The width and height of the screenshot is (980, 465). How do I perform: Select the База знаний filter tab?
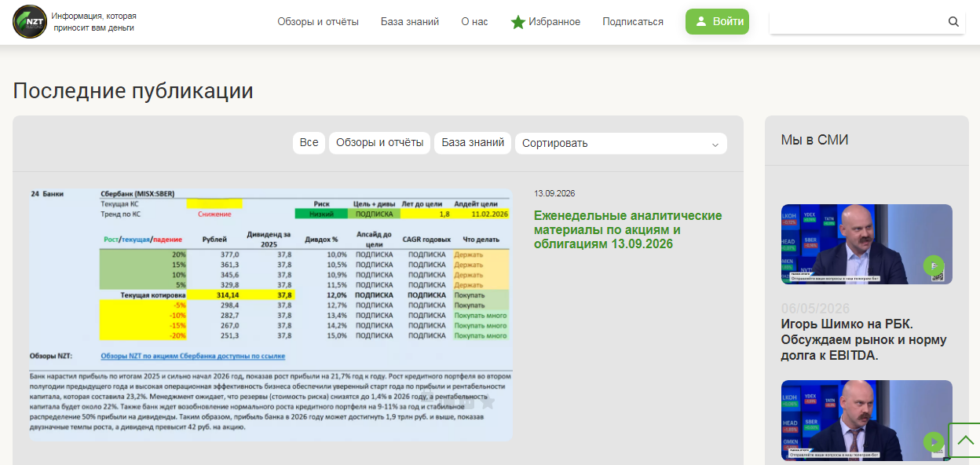click(x=473, y=143)
